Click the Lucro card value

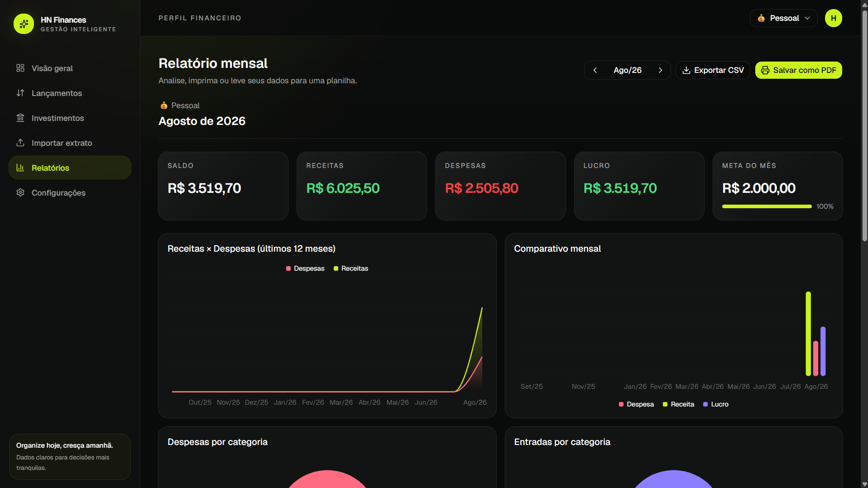pos(620,188)
